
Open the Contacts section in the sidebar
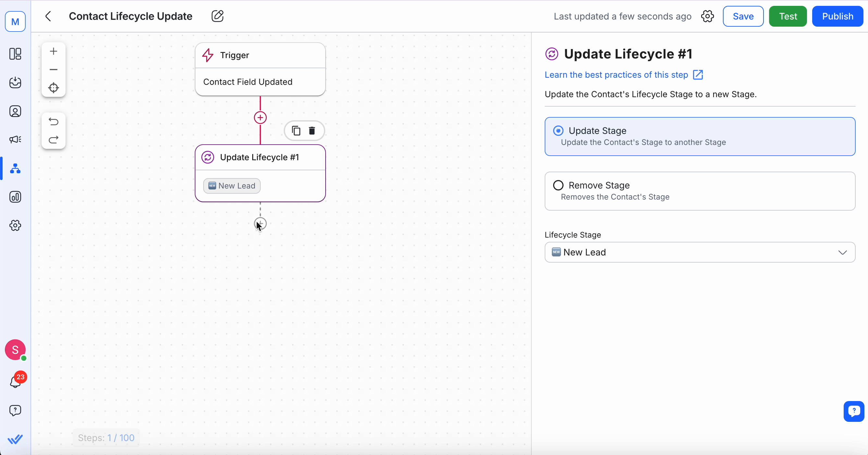(15, 111)
